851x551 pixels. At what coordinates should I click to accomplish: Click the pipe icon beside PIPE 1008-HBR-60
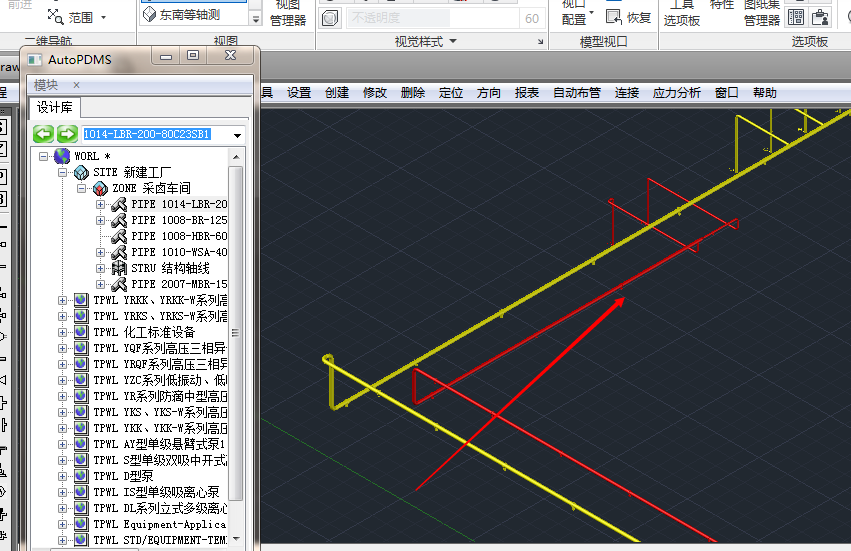(x=119, y=236)
